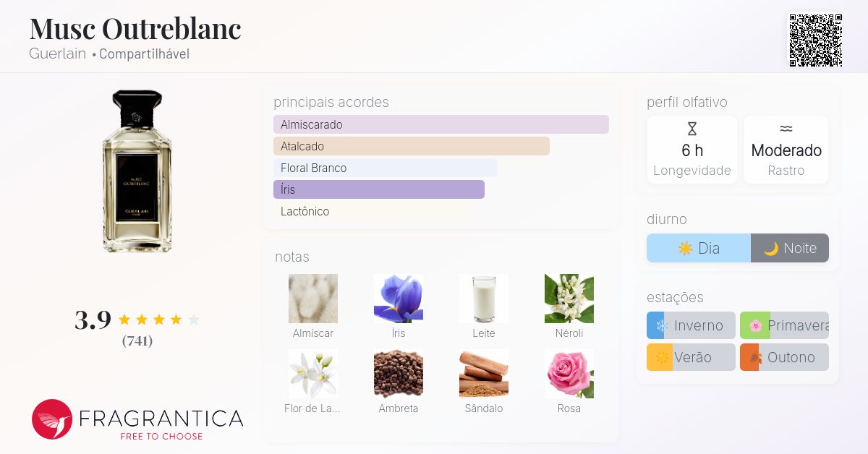Click the Flor de Laranjeira note icon
This screenshot has height=454, width=868.
point(312,373)
